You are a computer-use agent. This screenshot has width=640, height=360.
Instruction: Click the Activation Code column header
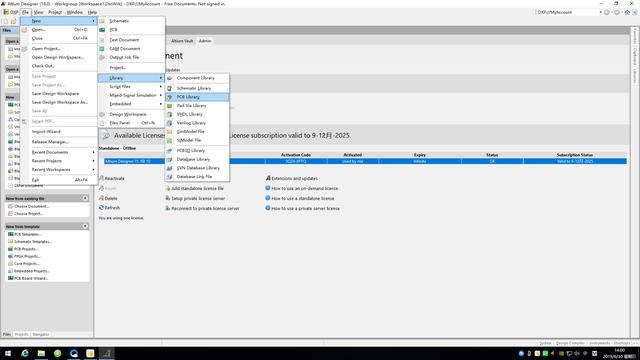point(296,155)
